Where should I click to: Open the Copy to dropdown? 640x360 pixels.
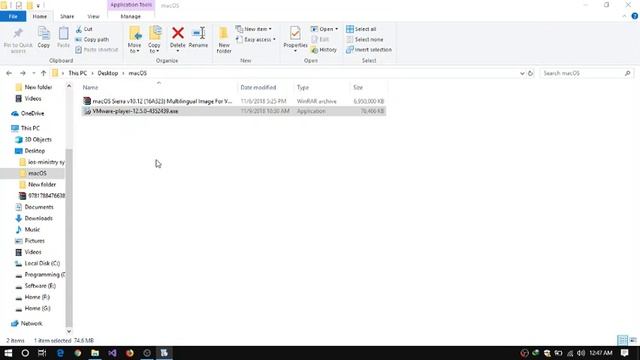[x=154, y=40]
